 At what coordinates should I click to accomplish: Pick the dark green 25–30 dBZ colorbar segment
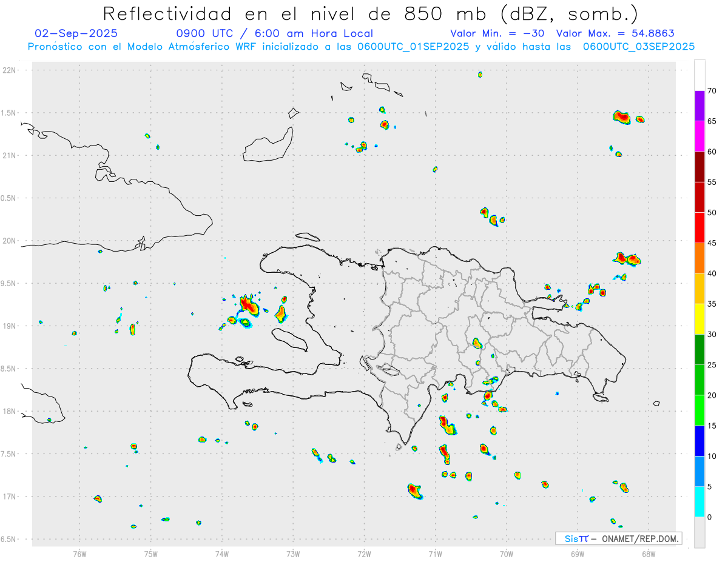[699, 350]
